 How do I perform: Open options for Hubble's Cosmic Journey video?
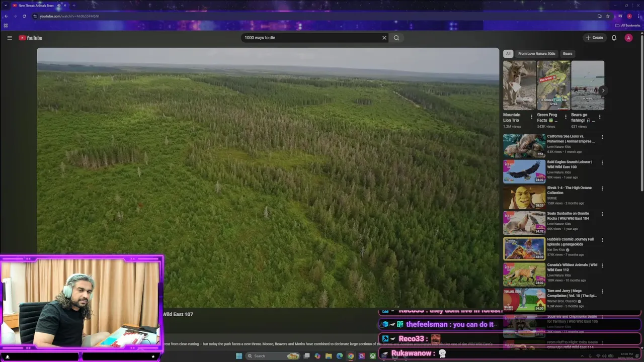click(602, 240)
